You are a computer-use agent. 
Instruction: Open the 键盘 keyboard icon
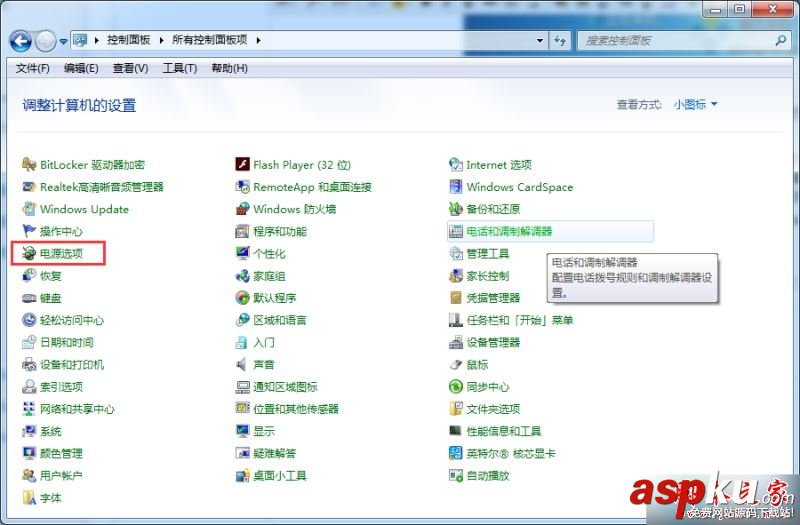[29, 298]
